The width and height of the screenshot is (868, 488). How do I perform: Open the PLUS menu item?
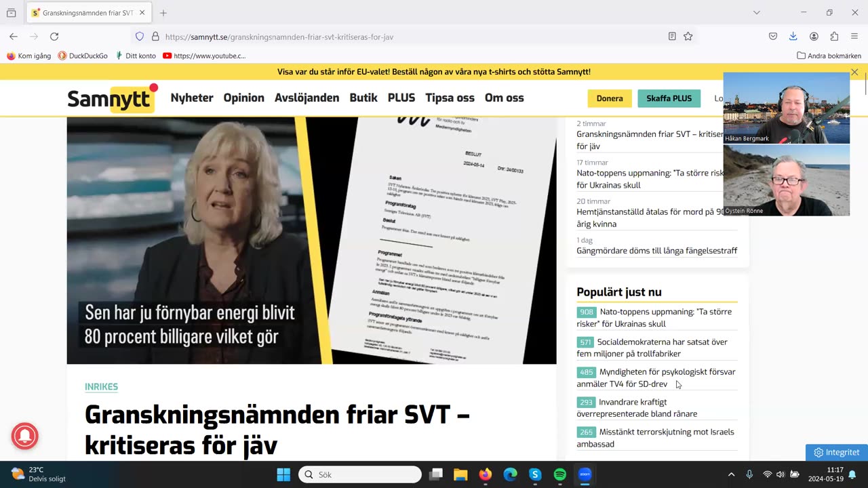click(401, 98)
